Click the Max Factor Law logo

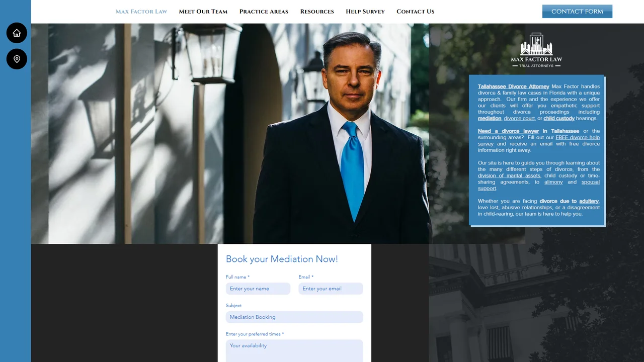[536, 50]
